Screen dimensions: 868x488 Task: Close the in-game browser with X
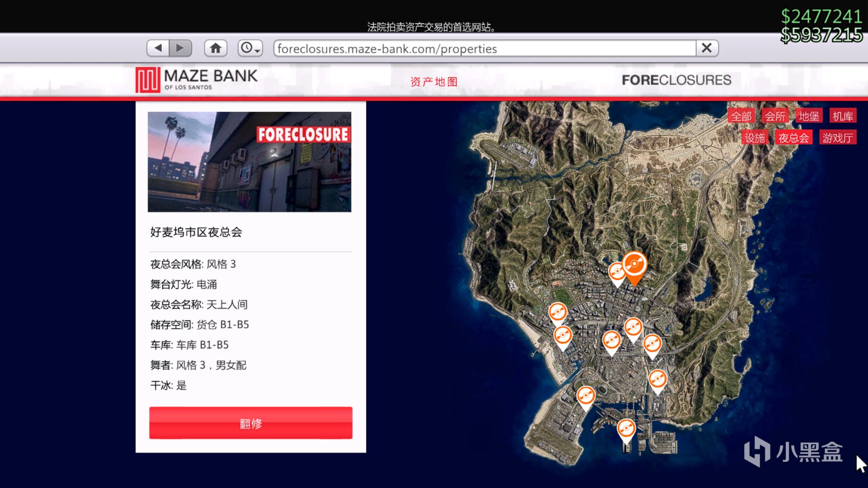click(707, 48)
